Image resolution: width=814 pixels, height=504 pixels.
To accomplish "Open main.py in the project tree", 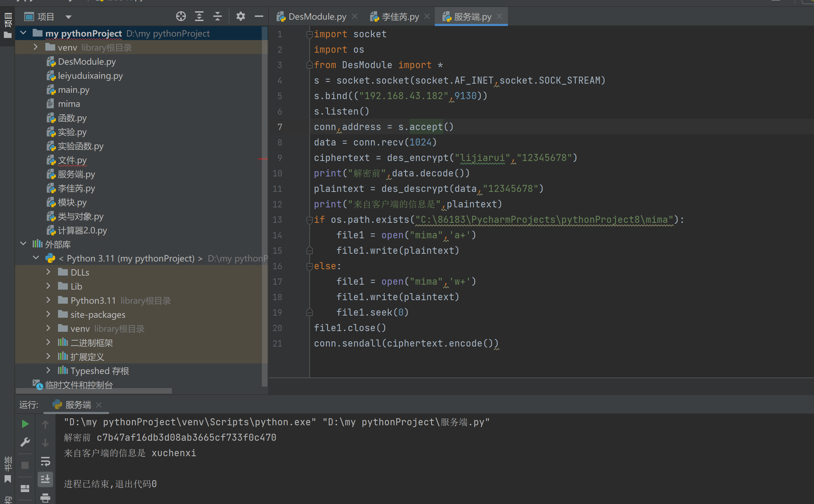I will (x=73, y=90).
